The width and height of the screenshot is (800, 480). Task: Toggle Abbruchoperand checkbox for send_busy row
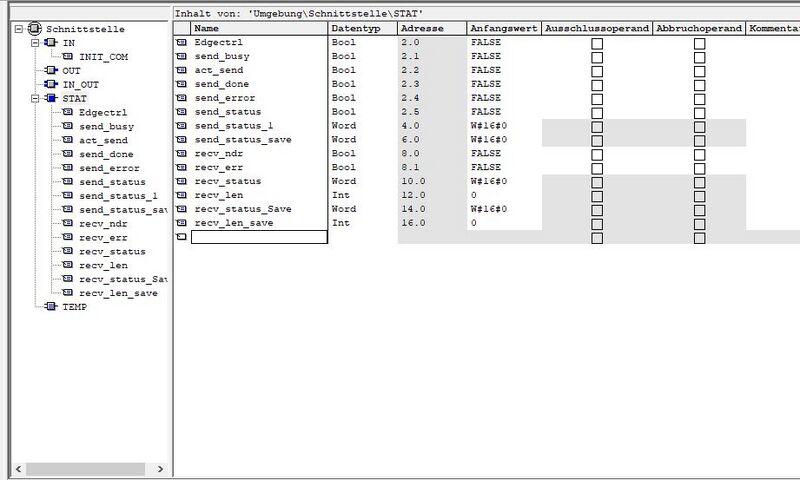coord(699,58)
